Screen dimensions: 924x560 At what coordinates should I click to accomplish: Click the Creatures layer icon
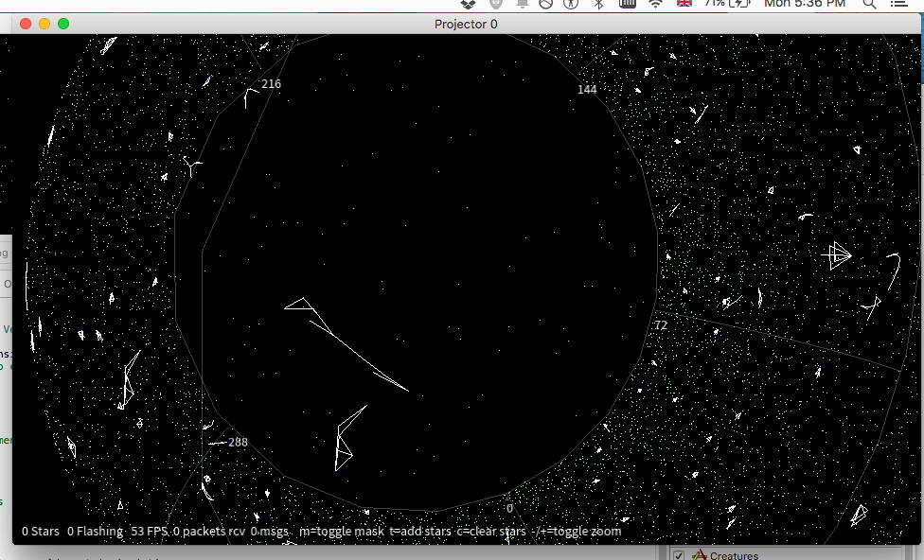point(700,555)
